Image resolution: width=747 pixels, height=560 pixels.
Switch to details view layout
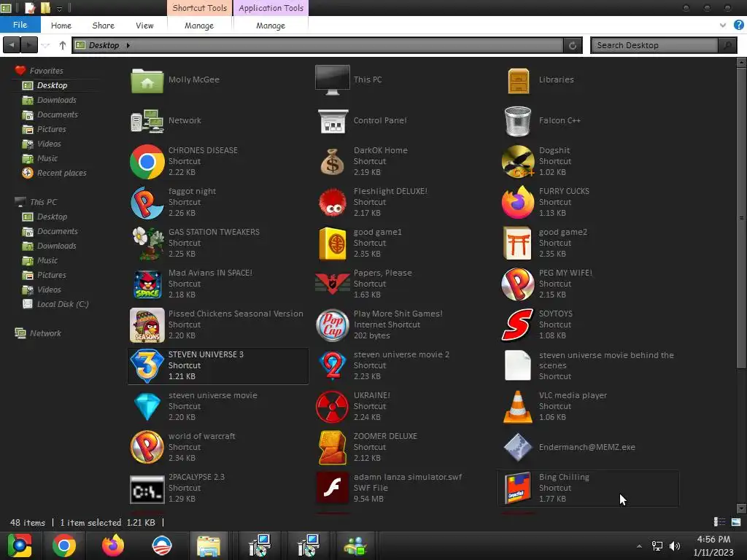(x=719, y=522)
